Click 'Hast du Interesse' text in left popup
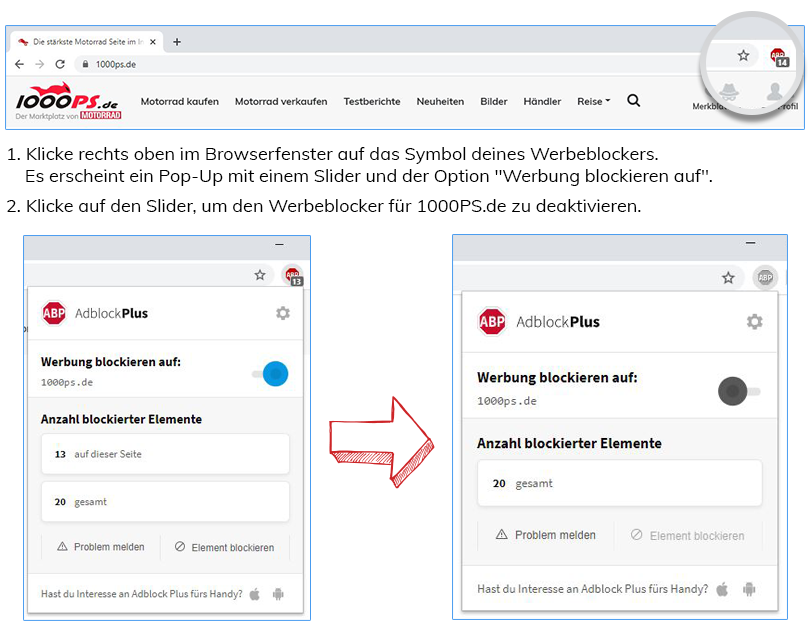 (142, 594)
